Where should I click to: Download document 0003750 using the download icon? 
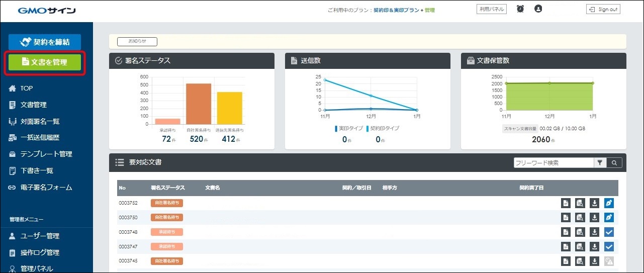click(595, 218)
